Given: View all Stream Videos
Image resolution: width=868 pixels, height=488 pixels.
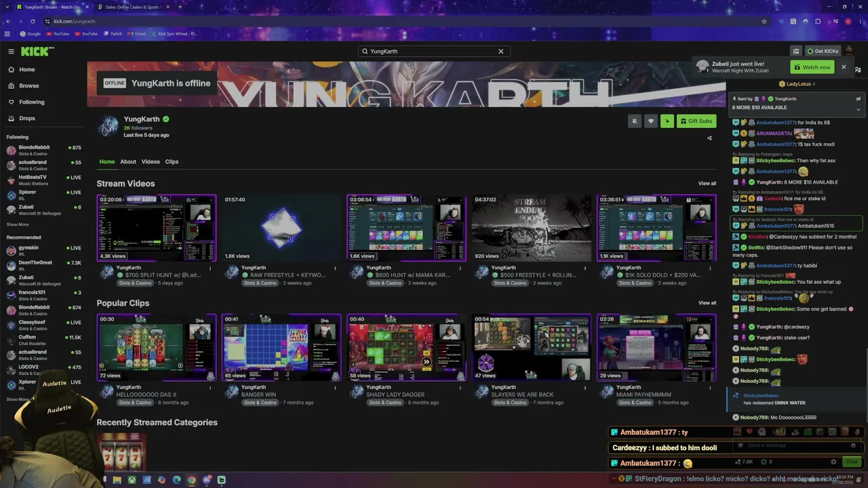Looking at the screenshot, I should pos(707,184).
